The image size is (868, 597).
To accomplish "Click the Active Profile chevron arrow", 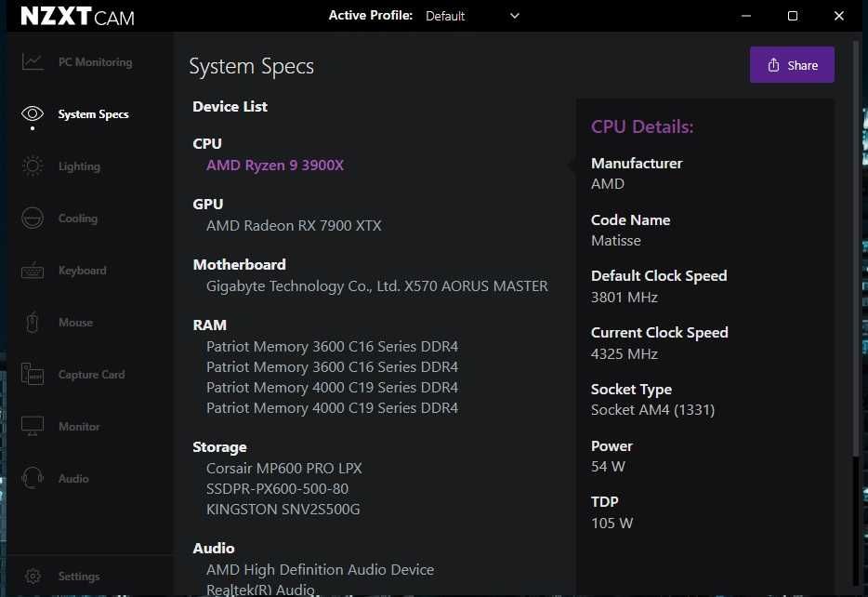I will (x=514, y=16).
